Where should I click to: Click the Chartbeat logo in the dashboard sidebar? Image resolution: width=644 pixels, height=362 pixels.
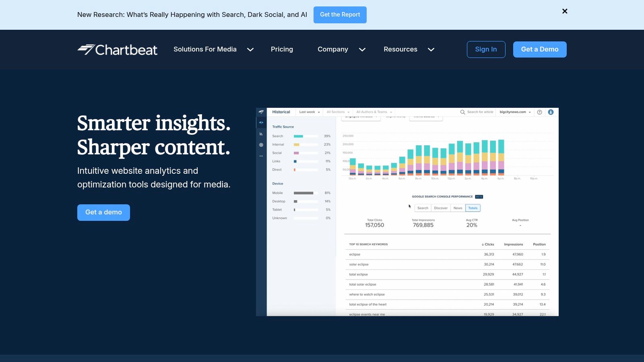coord(261,112)
